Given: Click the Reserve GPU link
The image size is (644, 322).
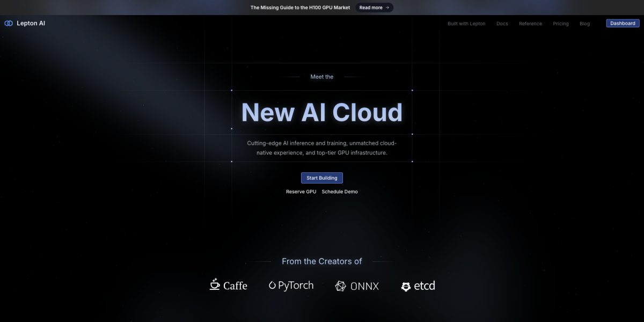Looking at the screenshot, I should [301, 192].
